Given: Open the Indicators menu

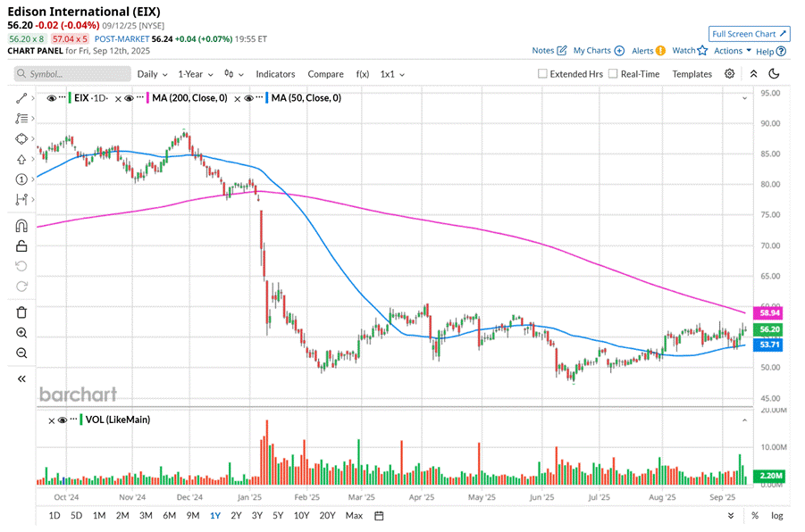Looking at the screenshot, I should click(x=275, y=74).
